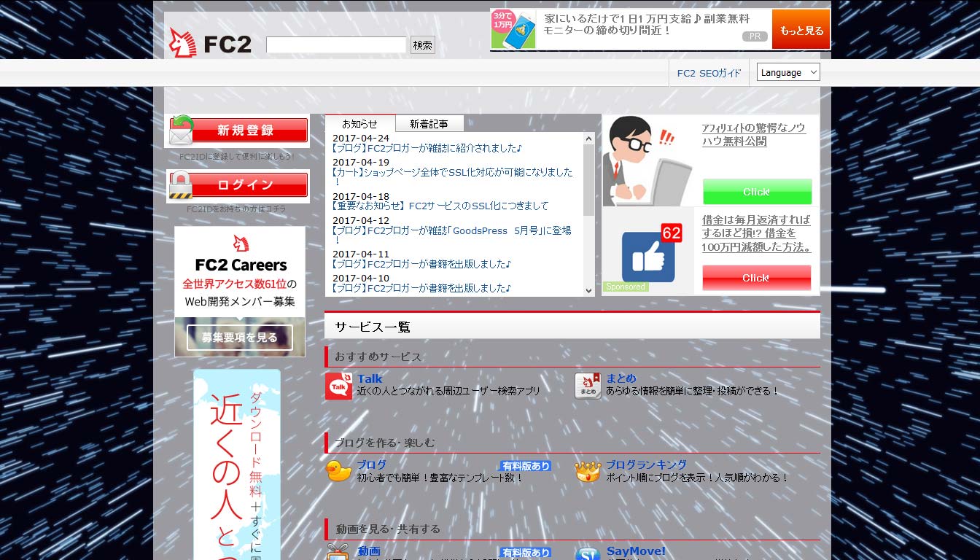Click the news list scroll-up arrow
Image resolution: width=980 pixels, height=560 pixels.
[589, 139]
